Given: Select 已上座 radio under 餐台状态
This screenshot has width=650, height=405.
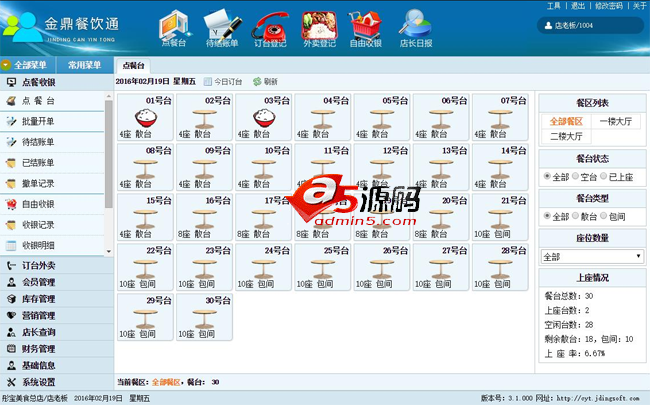Looking at the screenshot, I should click(x=603, y=176).
